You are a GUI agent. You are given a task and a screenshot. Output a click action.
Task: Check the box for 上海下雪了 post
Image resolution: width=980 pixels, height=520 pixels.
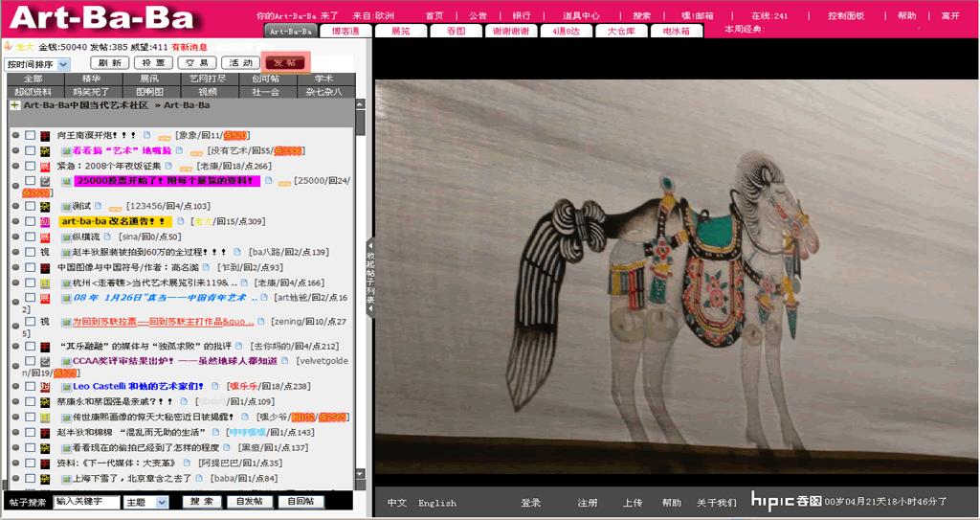point(30,478)
